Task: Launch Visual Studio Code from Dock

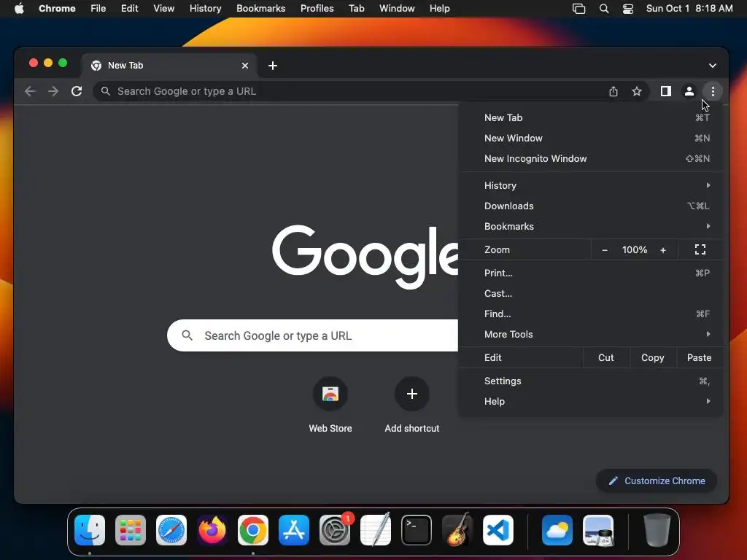Action: click(498, 530)
